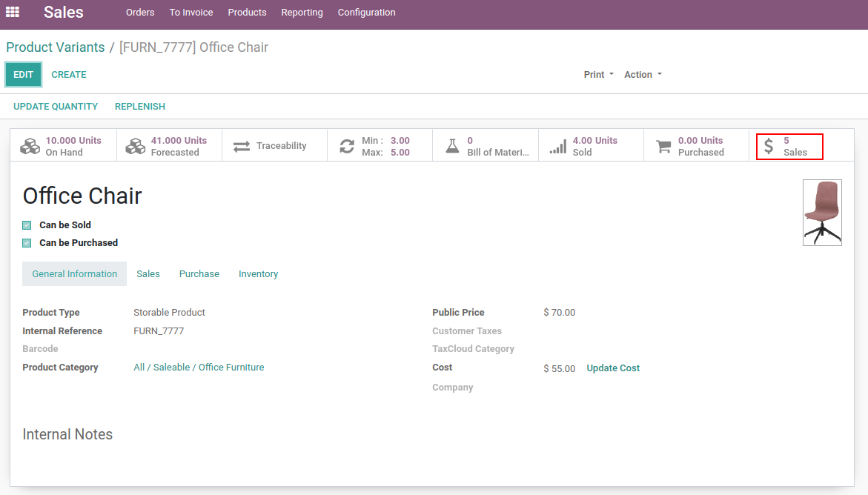
Task: Click the On Hand cubes icon
Action: tap(30, 146)
